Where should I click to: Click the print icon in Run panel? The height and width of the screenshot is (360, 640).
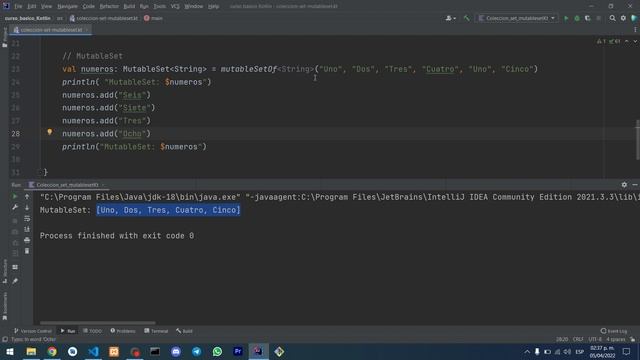coord(27,240)
